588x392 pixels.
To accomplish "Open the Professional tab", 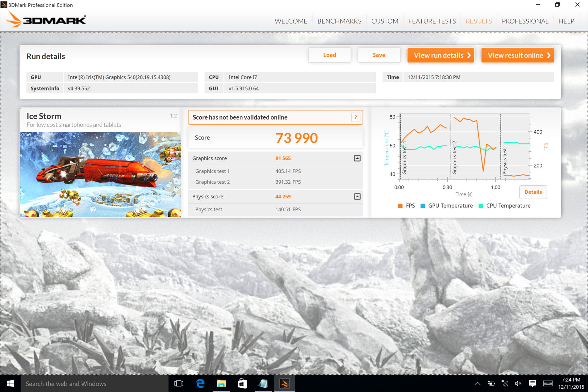I will 525,21.
